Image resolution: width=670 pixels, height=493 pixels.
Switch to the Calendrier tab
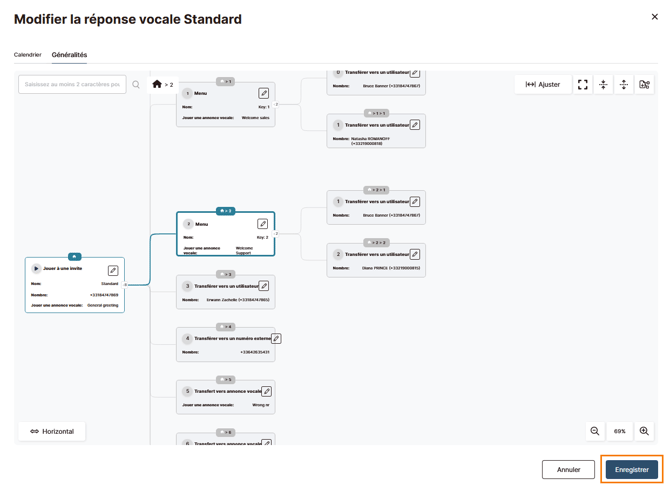pyautogui.click(x=28, y=55)
